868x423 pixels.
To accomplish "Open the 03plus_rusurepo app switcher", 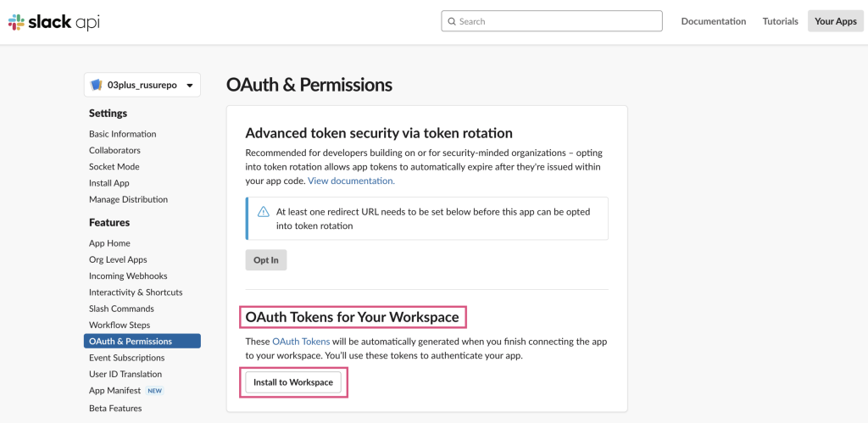I will click(142, 85).
